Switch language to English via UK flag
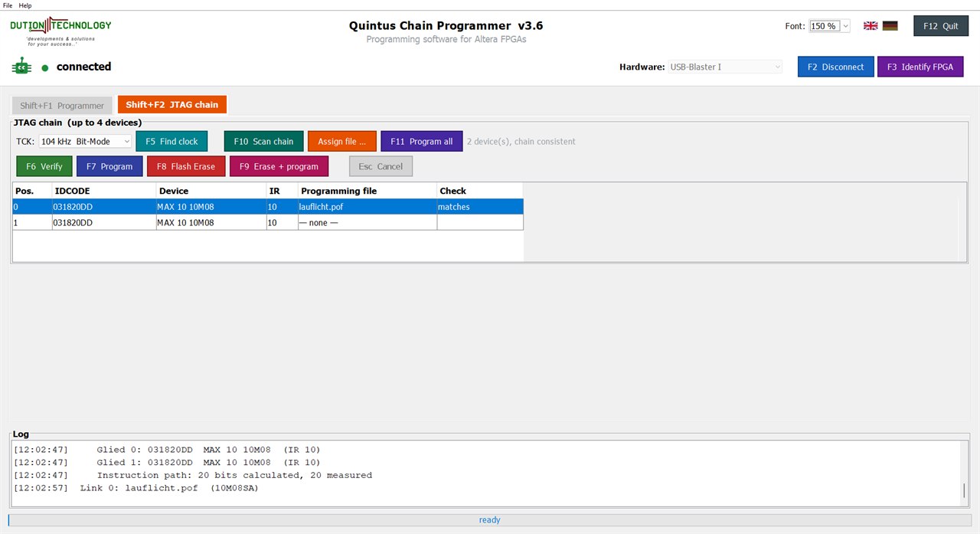 coord(871,25)
